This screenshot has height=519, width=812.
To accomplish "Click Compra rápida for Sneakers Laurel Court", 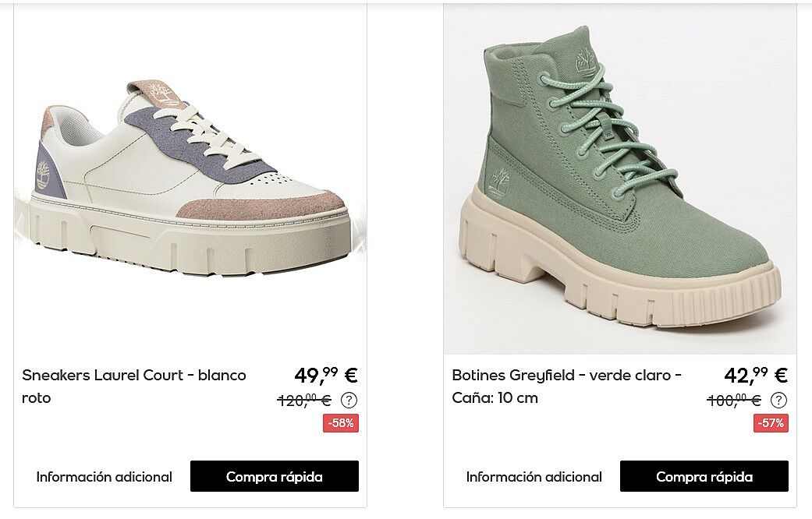I will (x=275, y=476).
